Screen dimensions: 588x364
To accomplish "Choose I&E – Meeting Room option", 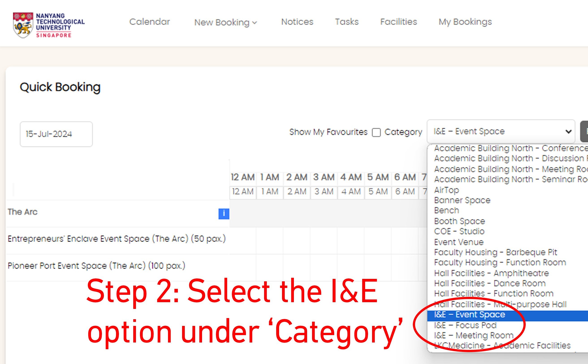I will pos(474,335).
